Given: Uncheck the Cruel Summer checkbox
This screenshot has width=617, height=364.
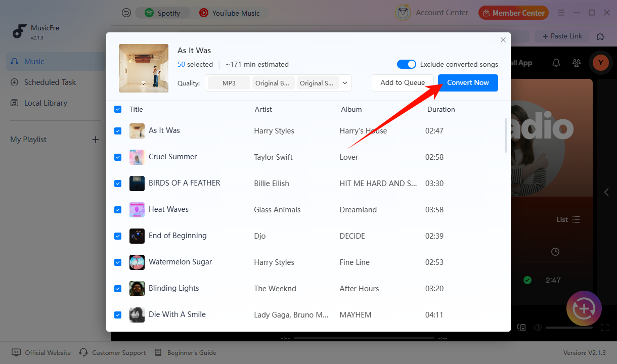Looking at the screenshot, I should pyautogui.click(x=118, y=157).
